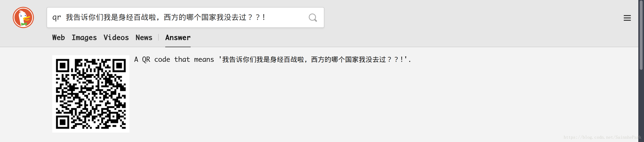The height and width of the screenshot is (142, 644).
Task: Switch to the Web tab
Action: pyautogui.click(x=59, y=38)
